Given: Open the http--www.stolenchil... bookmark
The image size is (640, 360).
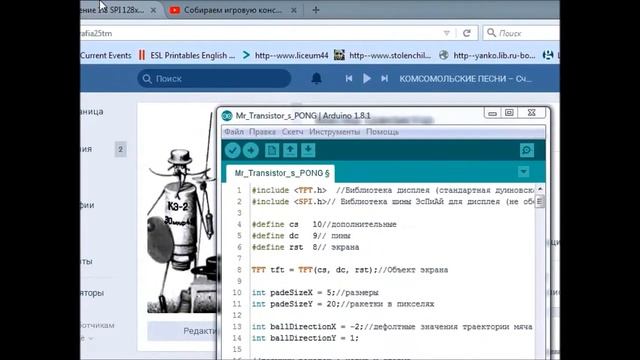Looking at the screenshot, I should (x=382, y=56).
